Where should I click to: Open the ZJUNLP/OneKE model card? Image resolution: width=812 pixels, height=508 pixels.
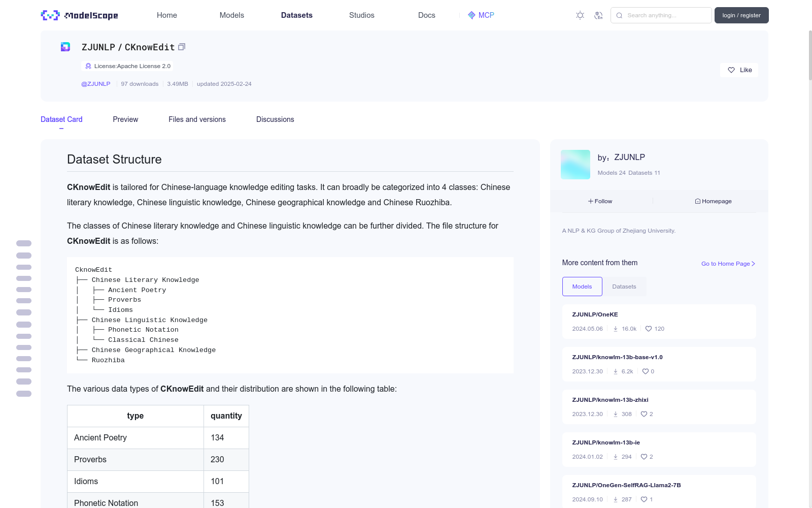coord(659,322)
